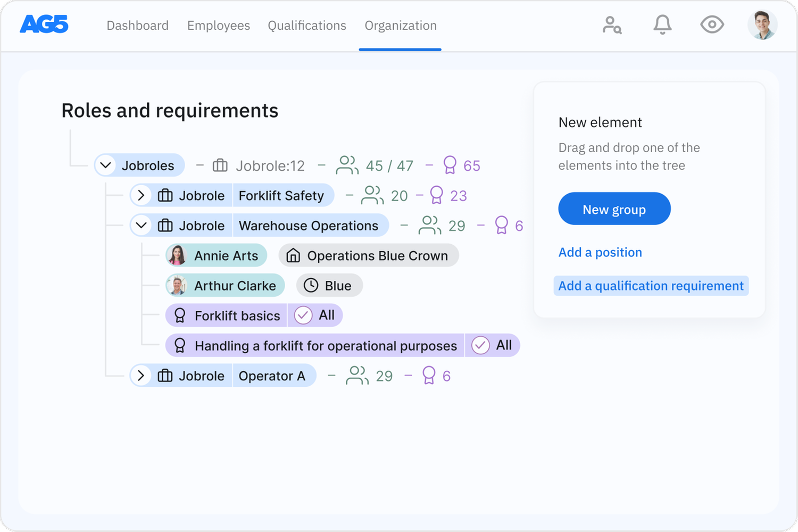Open the user profile avatar
Image resolution: width=798 pixels, height=532 pixels.
pos(762,24)
